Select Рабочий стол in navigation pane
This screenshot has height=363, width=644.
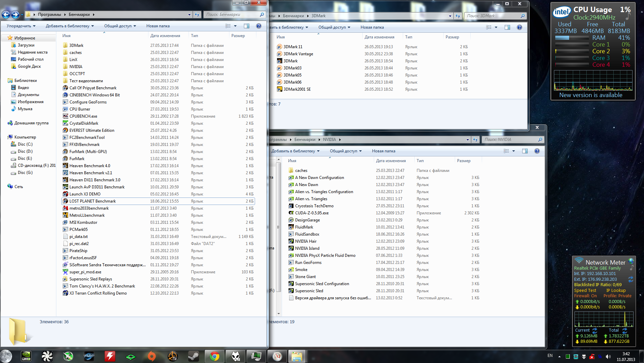[30, 59]
